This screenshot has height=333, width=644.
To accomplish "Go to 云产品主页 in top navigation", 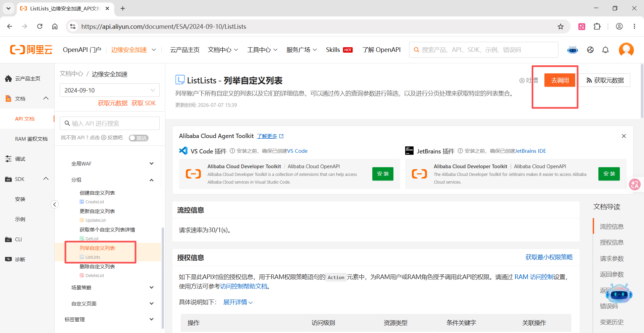I will pyautogui.click(x=185, y=50).
